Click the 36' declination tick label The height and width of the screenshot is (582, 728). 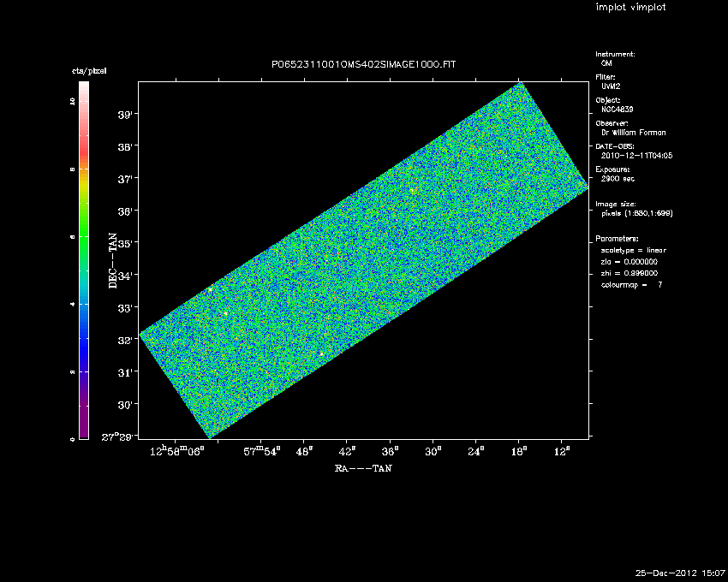(x=125, y=211)
